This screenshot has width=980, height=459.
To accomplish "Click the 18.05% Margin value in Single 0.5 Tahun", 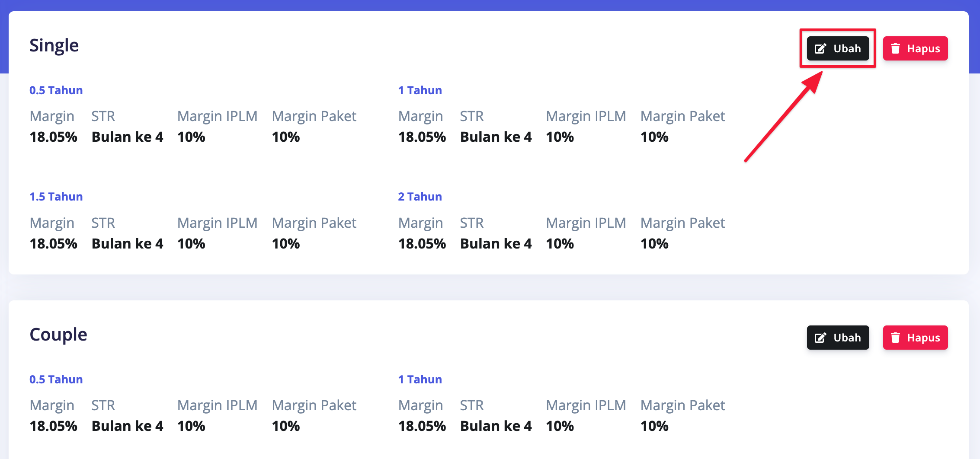I will click(53, 137).
